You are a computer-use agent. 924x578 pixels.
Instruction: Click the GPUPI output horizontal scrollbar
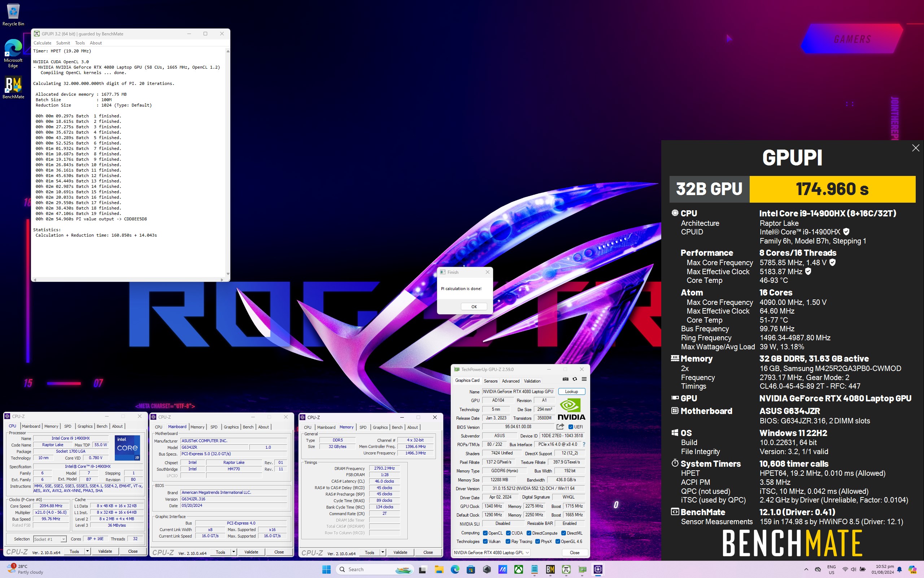pos(128,280)
